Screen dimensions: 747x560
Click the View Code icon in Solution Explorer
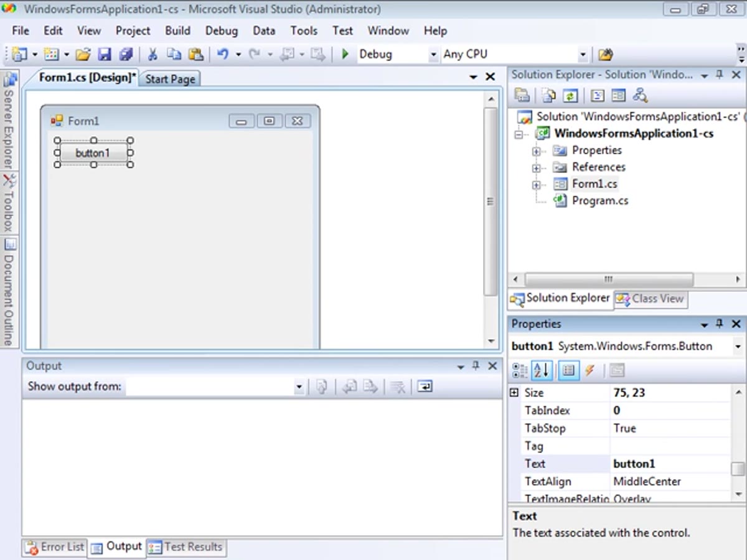point(598,95)
